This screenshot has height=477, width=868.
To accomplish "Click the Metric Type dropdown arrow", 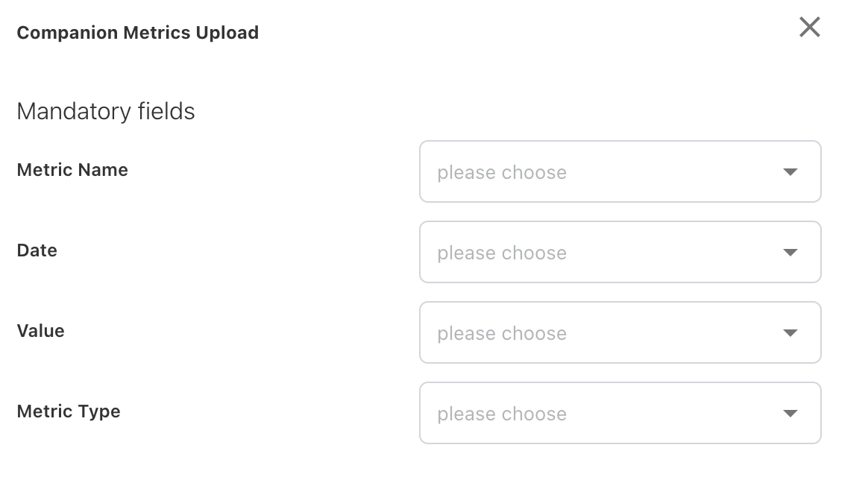I will point(790,414).
